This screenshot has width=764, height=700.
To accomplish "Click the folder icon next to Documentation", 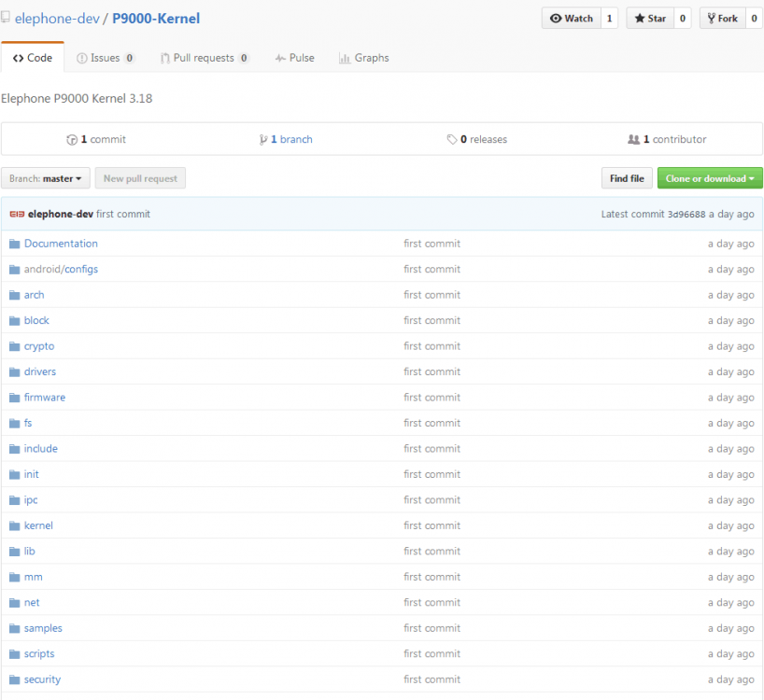I will tap(14, 244).
